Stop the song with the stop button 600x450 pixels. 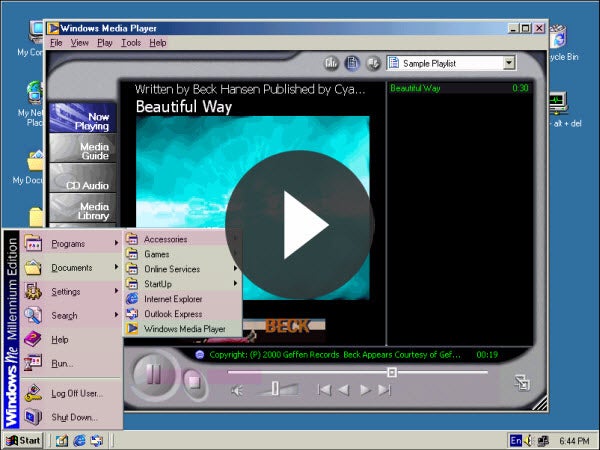pyautogui.click(x=195, y=381)
